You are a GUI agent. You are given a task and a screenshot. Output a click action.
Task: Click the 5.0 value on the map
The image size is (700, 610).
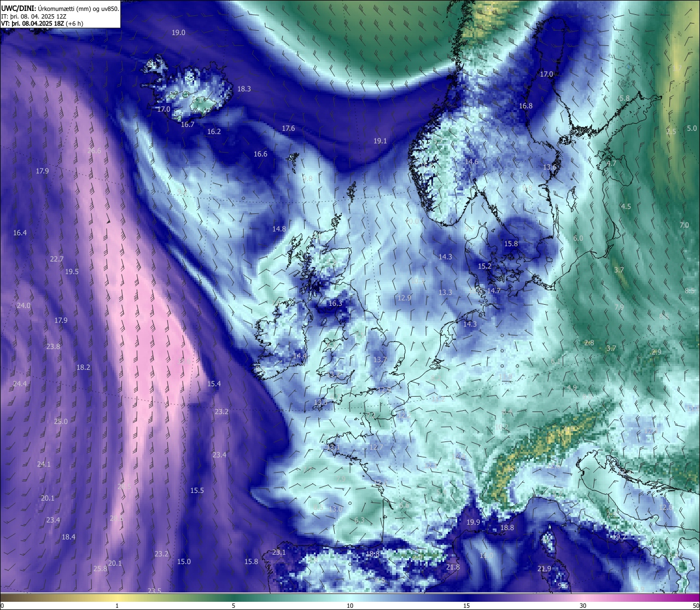tap(692, 129)
